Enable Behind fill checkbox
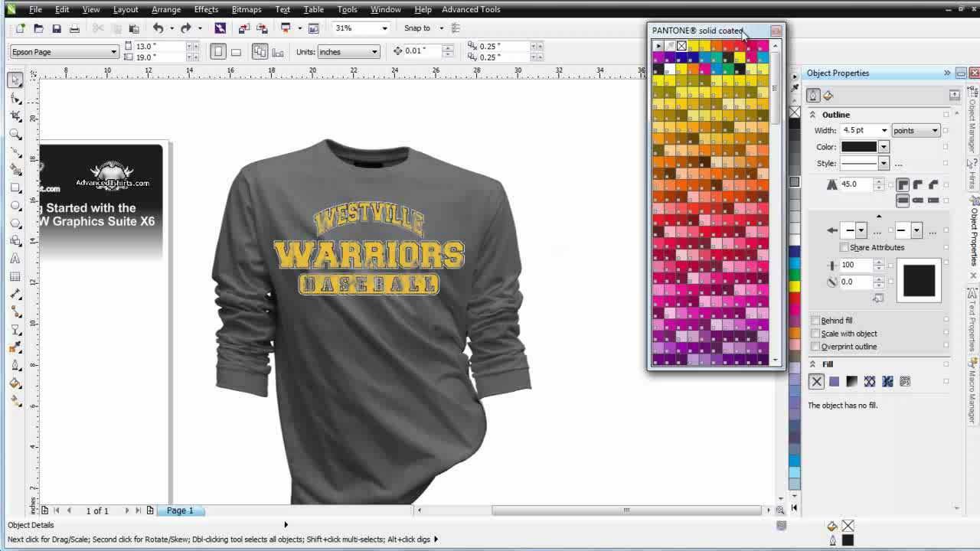 tap(815, 321)
